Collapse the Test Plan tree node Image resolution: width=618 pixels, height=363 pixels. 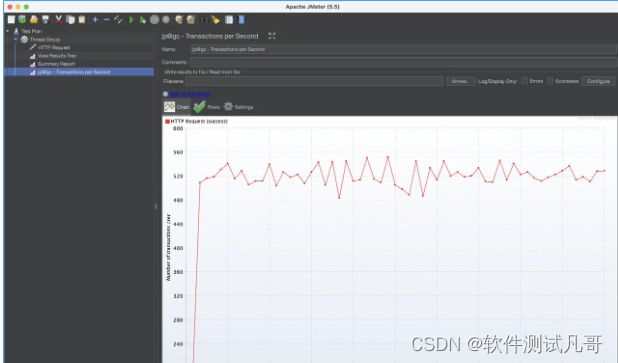7,31
